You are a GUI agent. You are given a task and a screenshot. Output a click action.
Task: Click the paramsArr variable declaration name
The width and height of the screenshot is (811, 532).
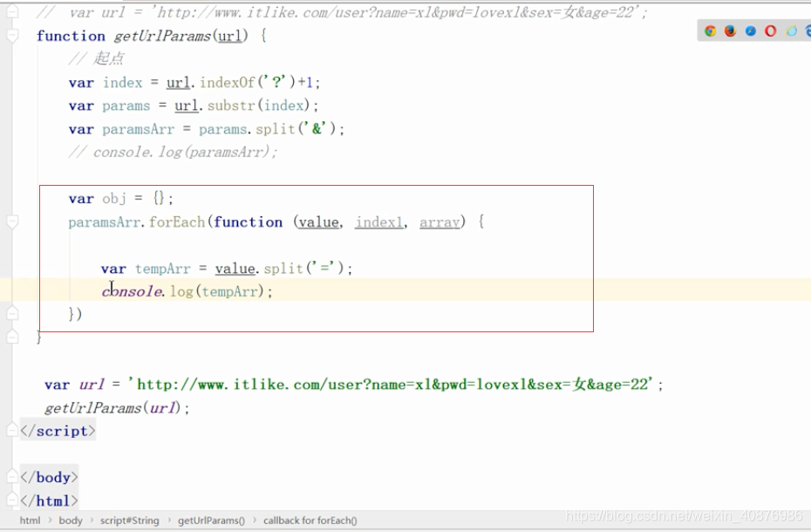tap(138, 129)
